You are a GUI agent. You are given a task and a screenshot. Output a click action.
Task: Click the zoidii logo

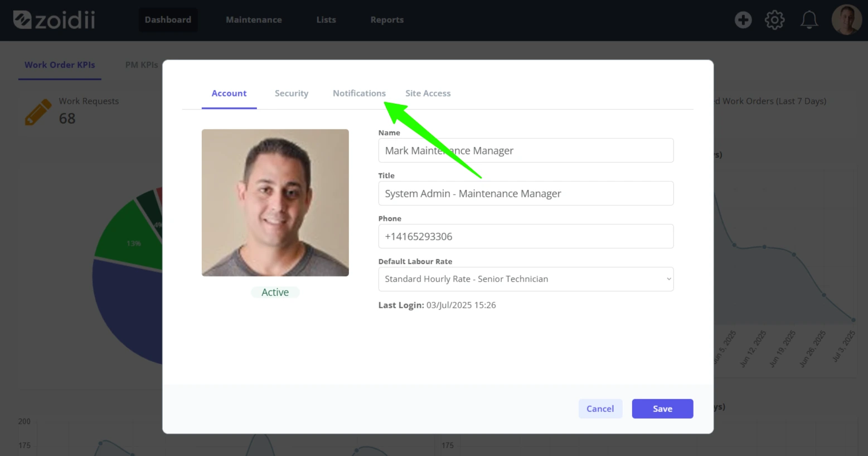(54, 20)
